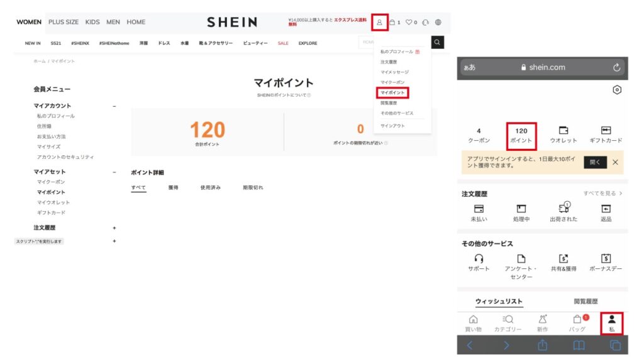Click the desktop search input field

[395, 42]
